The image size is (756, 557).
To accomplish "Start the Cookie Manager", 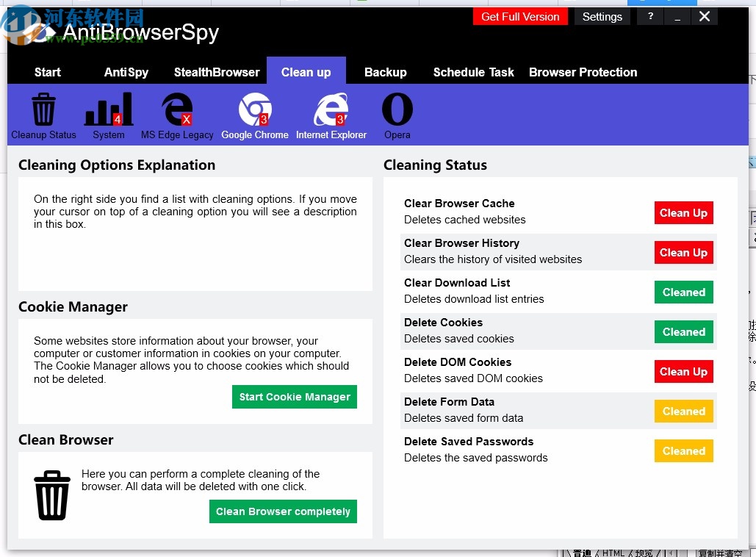I will click(294, 396).
